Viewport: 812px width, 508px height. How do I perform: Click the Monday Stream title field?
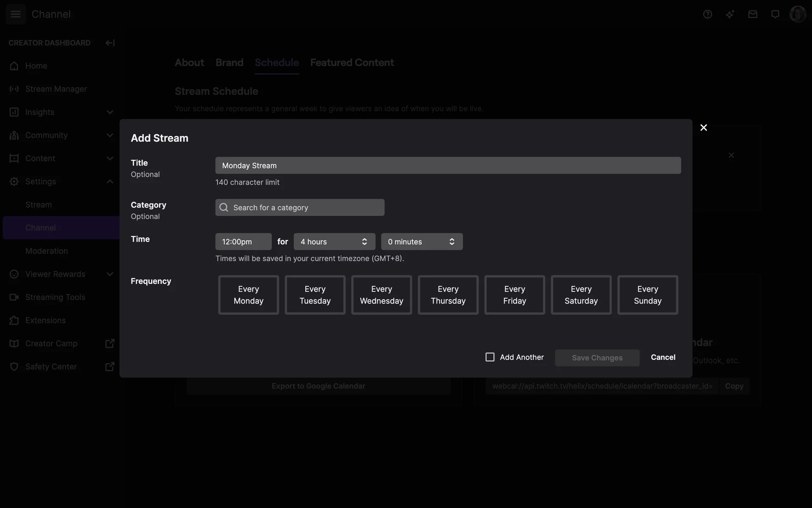coord(448,166)
